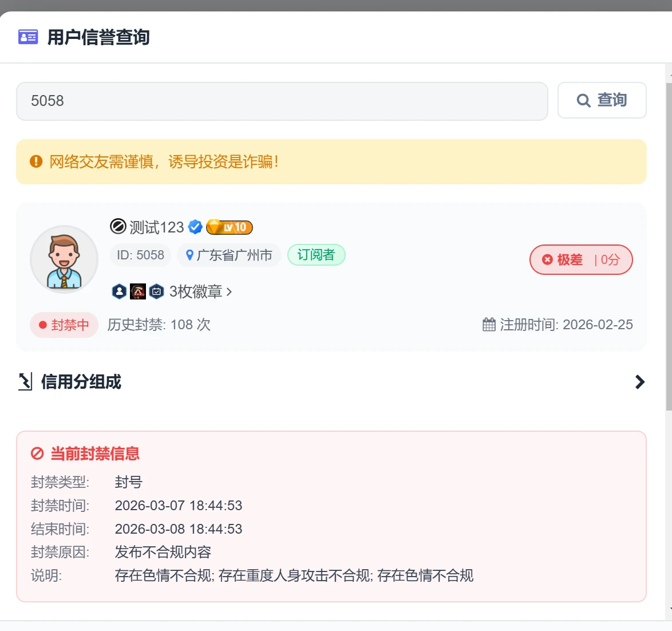Click the 当前封禁信息 heading

coord(95,453)
